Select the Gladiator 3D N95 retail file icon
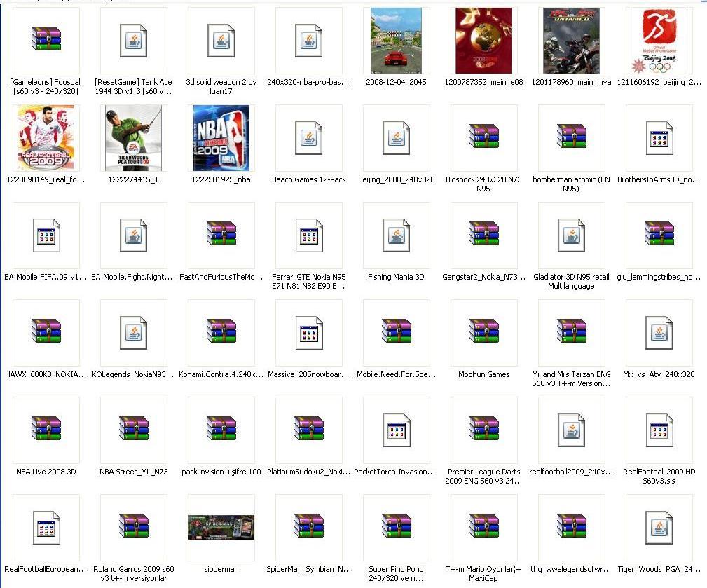Viewport: 707px width, 588px height. (x=571, y=235)
